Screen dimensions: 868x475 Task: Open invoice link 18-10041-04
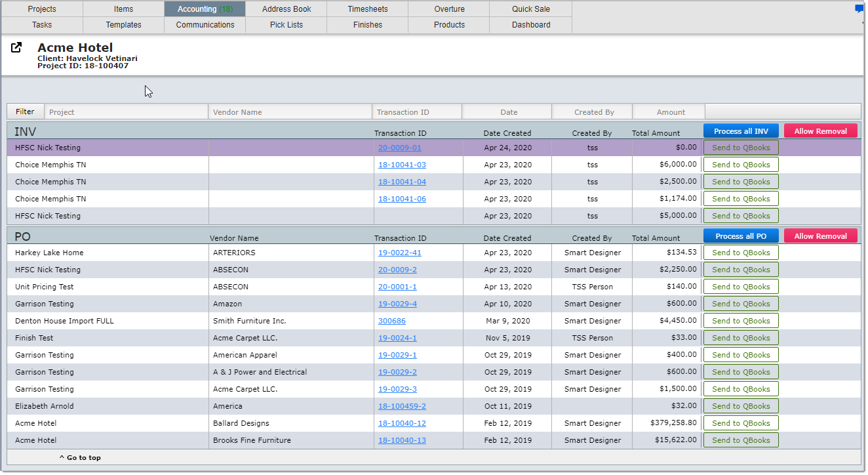pos(402,182)
